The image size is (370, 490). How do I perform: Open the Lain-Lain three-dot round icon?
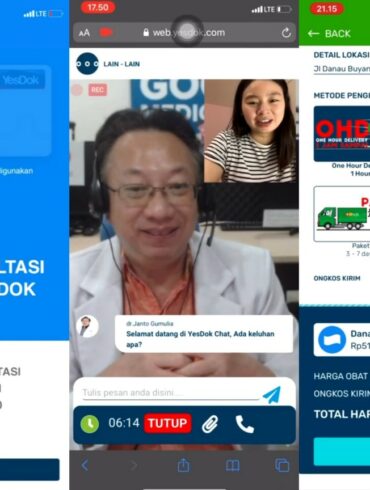87,63
